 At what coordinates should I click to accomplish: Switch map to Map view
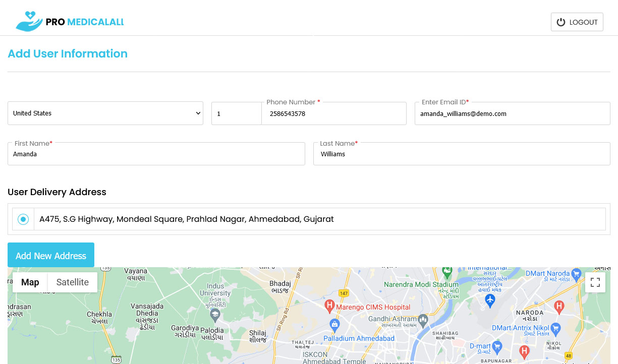[30, 282]
